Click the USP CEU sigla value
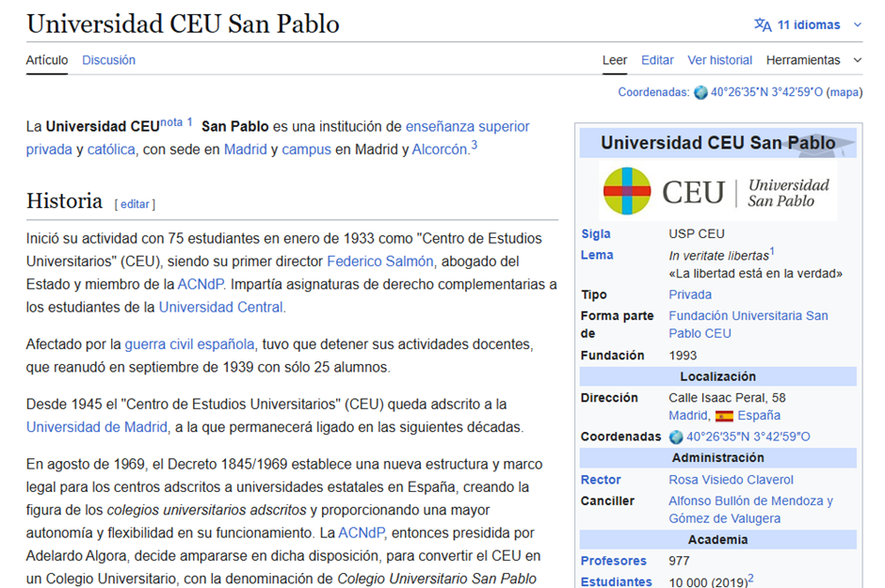 697,234
